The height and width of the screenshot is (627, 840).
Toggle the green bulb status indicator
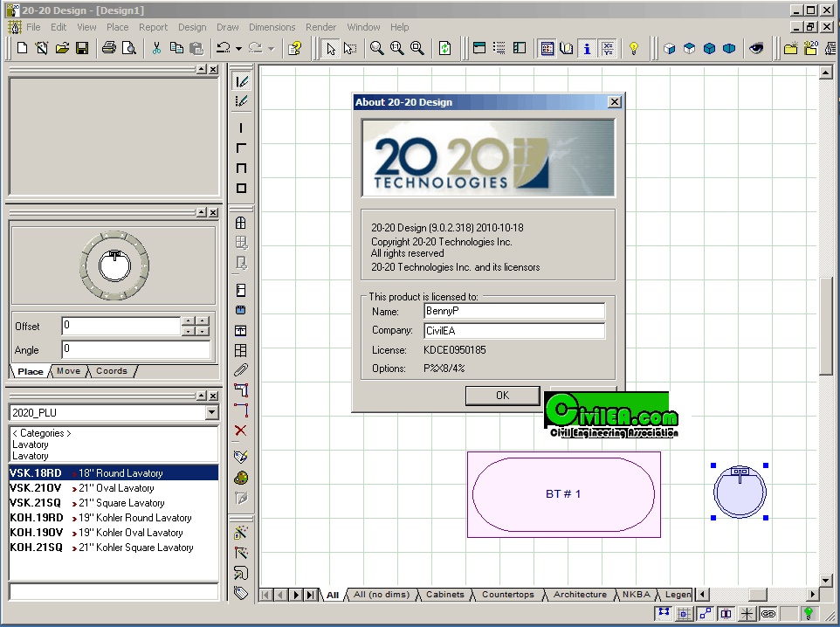click(809, 614)
